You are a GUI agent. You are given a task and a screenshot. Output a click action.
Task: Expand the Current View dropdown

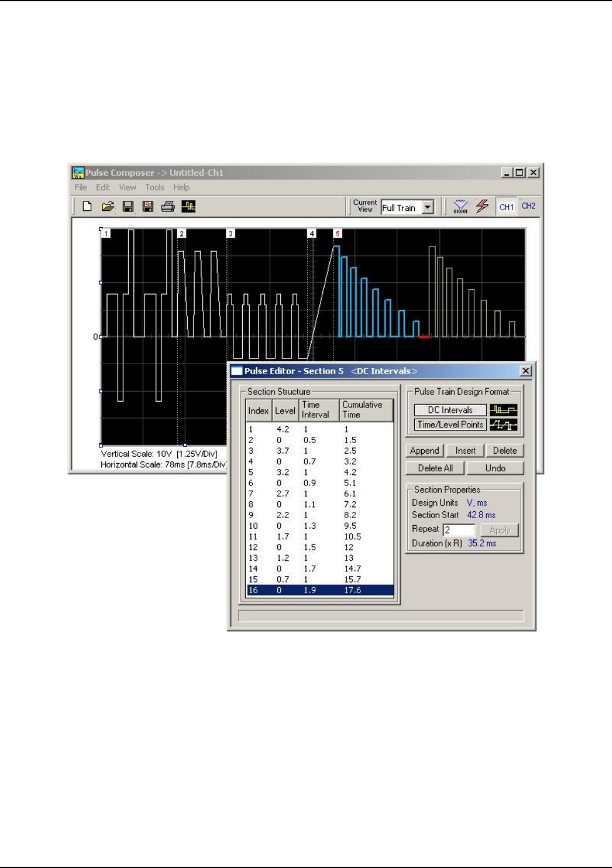click(428, 207)
